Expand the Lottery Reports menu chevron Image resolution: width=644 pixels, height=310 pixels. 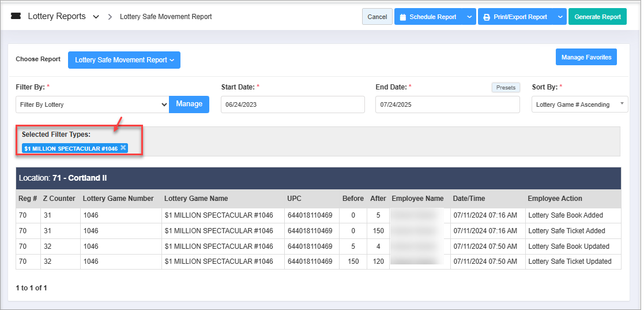tap(96, 17)
